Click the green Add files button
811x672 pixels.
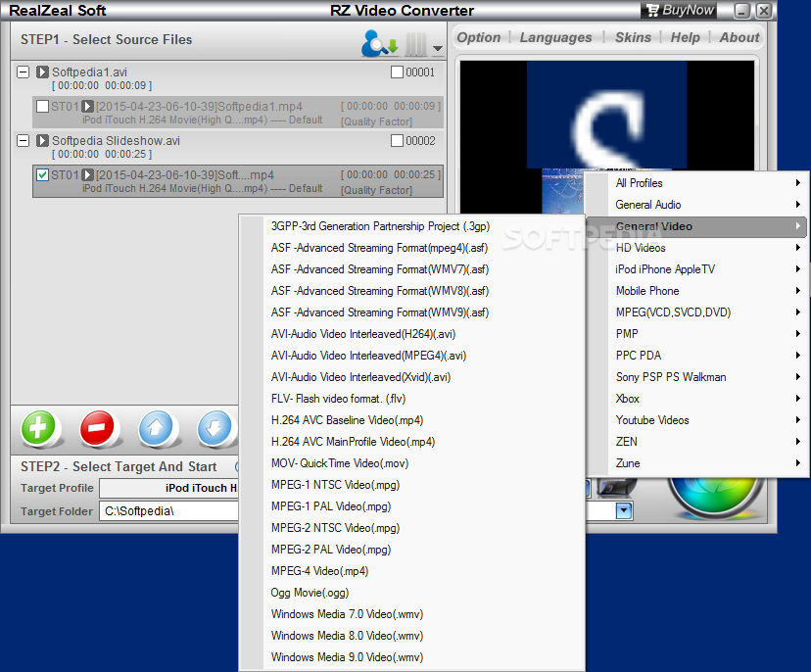coord(38,428)
